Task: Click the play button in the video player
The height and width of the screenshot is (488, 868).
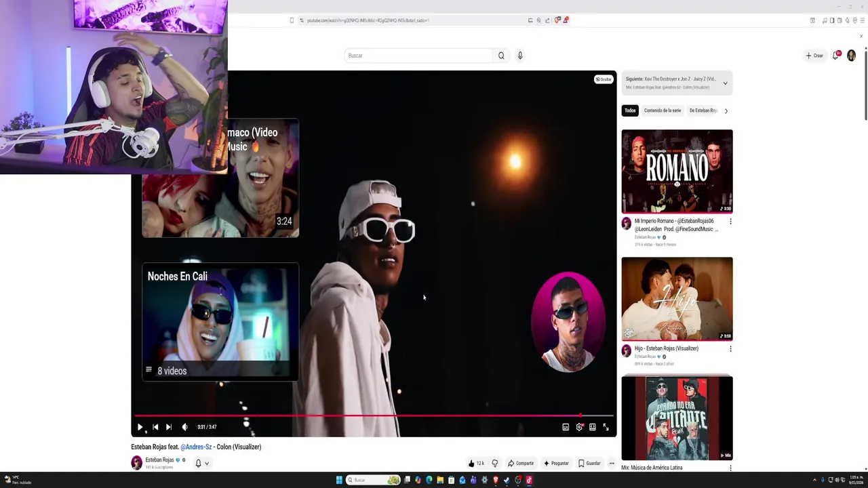Action: click(140, 427)
